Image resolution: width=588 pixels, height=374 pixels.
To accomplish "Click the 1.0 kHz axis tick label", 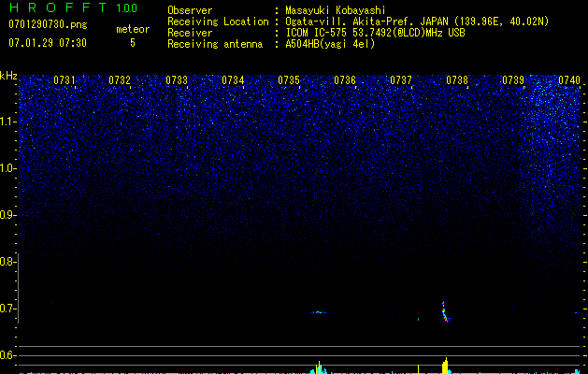I will (x=7, y=168).
